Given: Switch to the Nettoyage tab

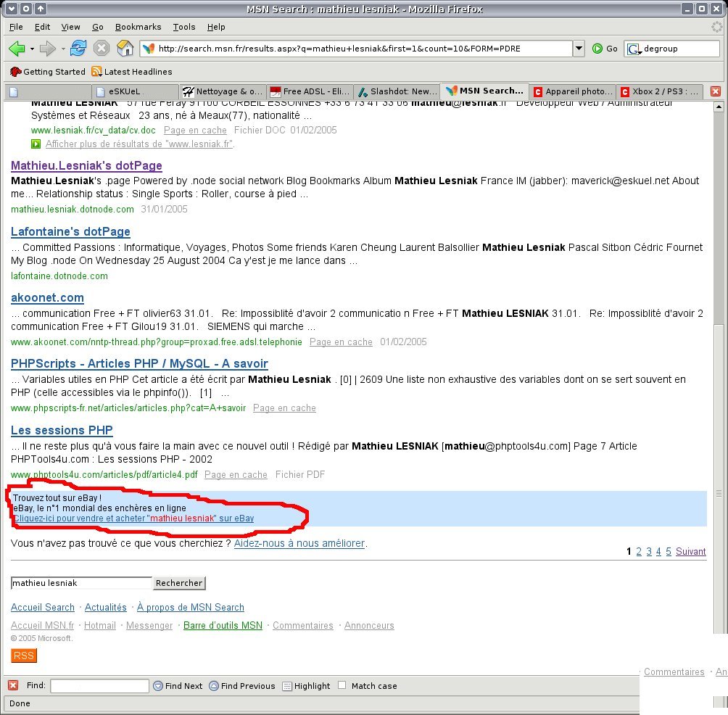Looking at the screenshot, I should (223, 91).
